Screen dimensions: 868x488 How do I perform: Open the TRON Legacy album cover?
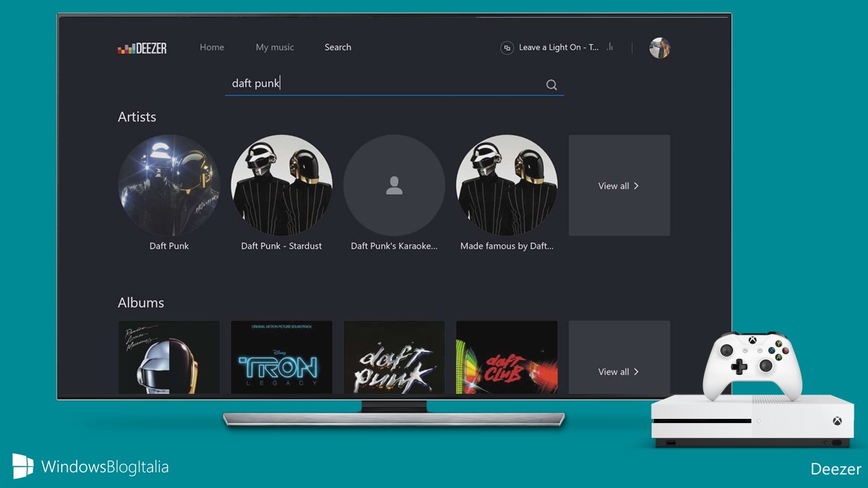(281, 357)
